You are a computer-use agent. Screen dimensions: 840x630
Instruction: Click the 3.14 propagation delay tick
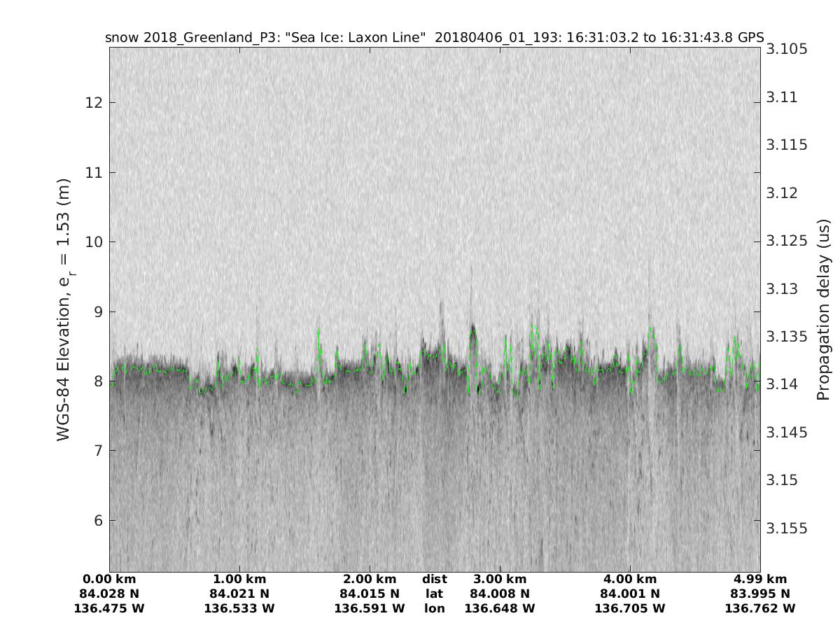click(784, 384)
